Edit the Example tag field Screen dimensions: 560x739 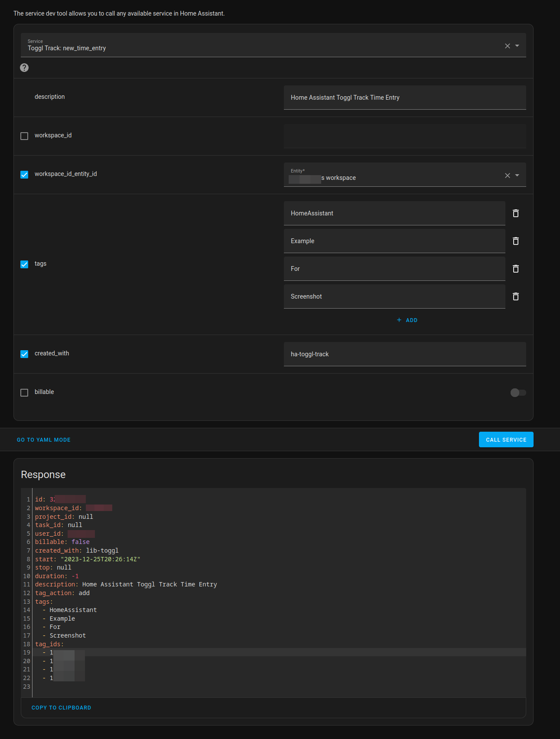point(394,241)
